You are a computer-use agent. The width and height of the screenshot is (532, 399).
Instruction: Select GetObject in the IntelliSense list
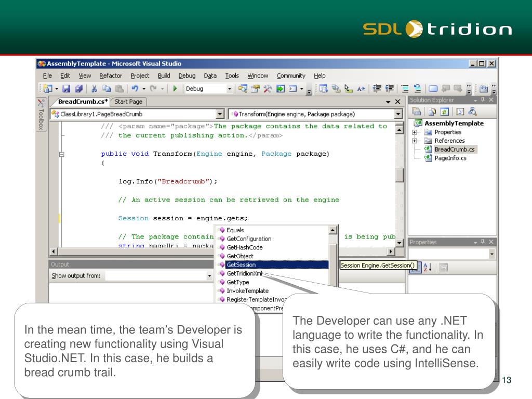273,256
